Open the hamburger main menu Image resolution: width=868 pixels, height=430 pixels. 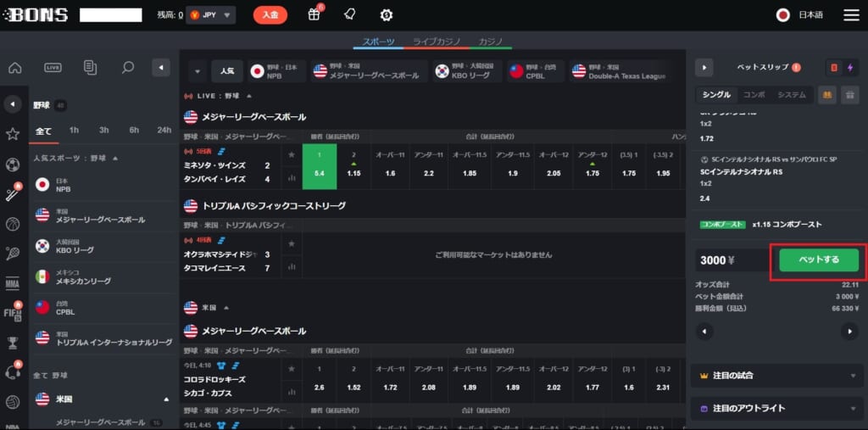tap(851, 14)
